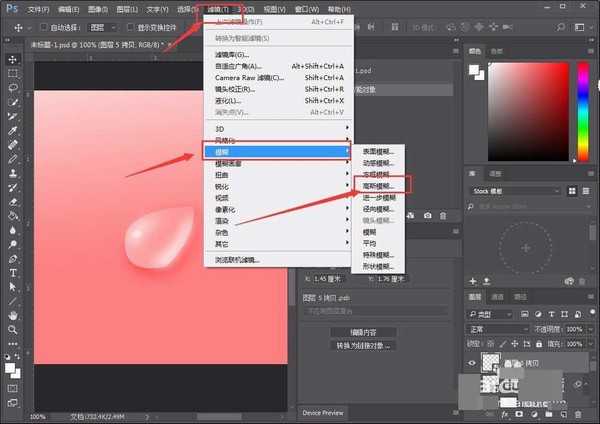Toggle visibility eye of top layer
Image resolution: width=600 pixels, height=424 pixels.
[471, 364]
